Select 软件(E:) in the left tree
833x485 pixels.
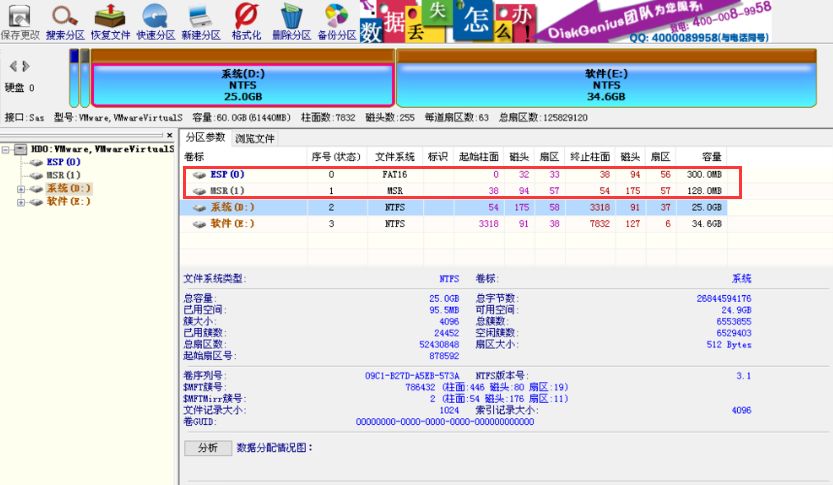[69, 201]
